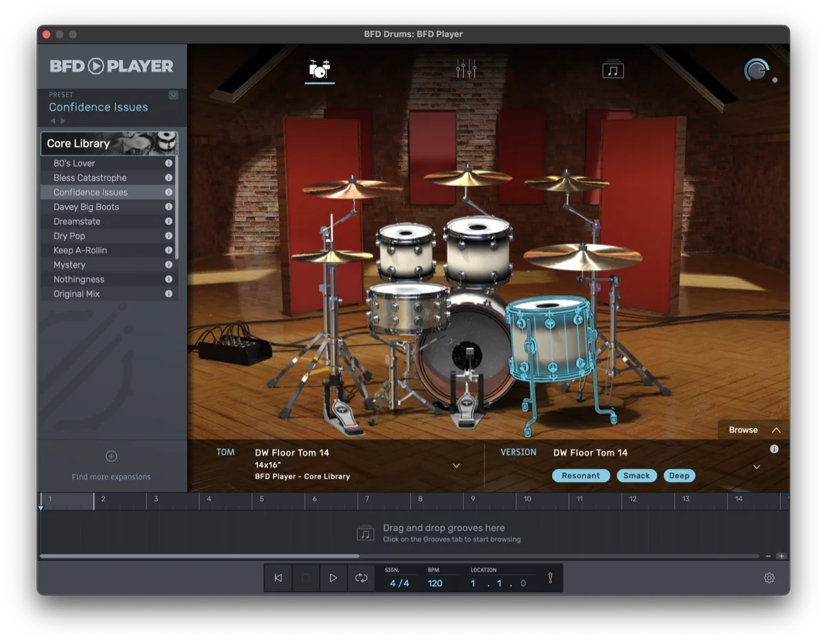
Task: Click the plus icon to find expansions
Action: pyautogui.click(x=111, y=456)
